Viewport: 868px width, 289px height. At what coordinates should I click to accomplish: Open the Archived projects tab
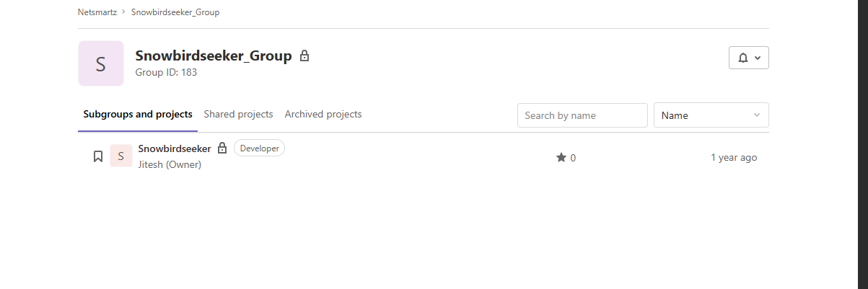click(323, 114)
